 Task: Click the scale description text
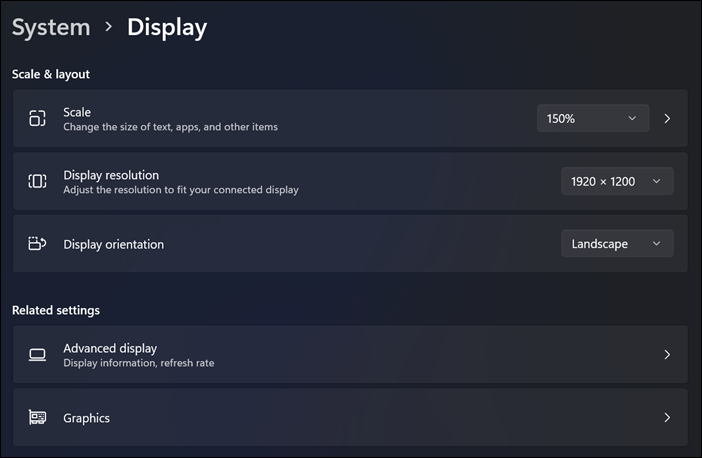tap(170, 127)
